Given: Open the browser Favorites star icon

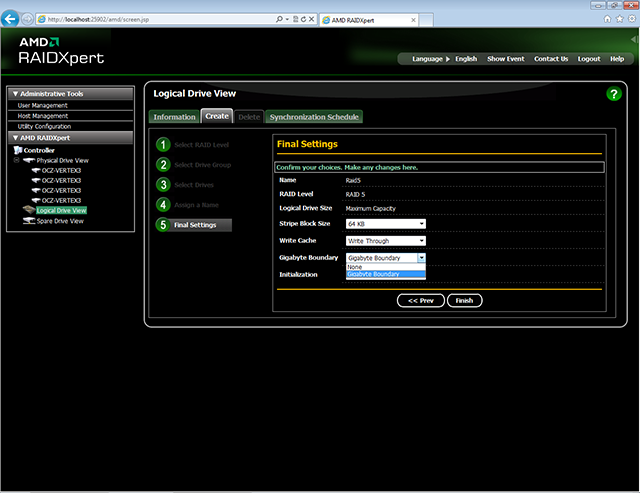Looking at the screenshot, I should (620, 19).
